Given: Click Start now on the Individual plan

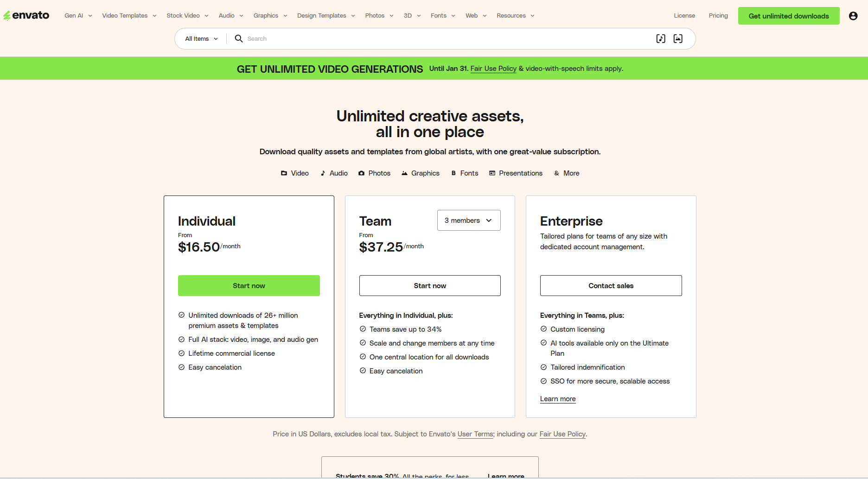Looking at the screenshot, I should (x=249, y=285).
